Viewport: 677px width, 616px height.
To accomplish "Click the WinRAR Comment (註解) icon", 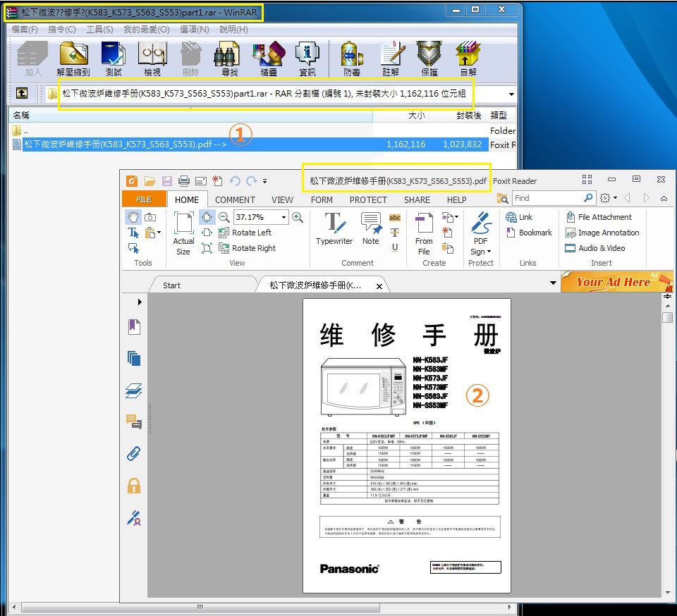I will (x=391, y=58).
